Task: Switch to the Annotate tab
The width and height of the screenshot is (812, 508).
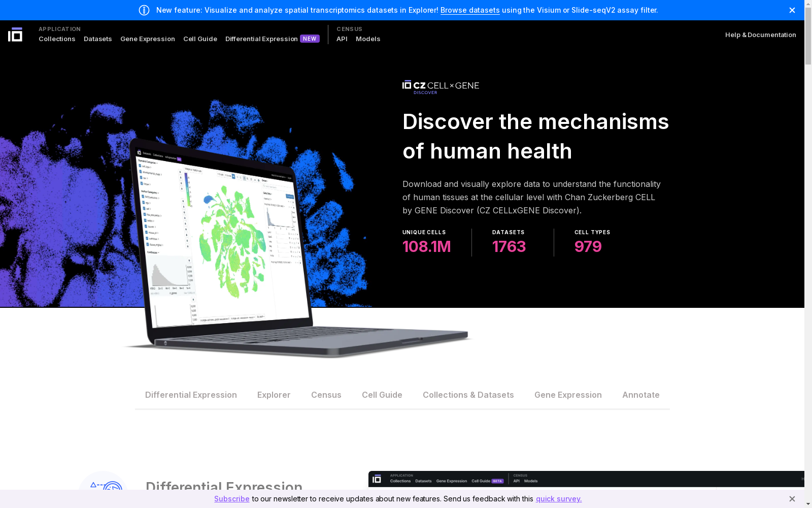Action: pos(641,395)
